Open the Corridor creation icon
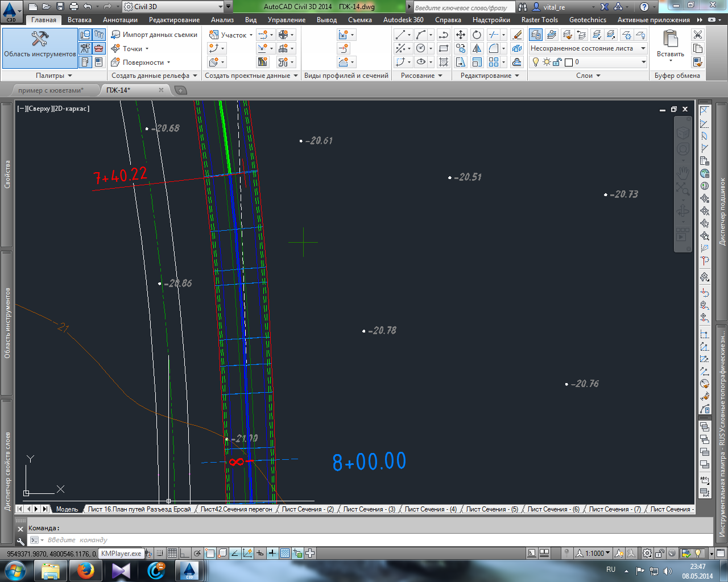This screenshot has width=728, height=582. point(263,62)
